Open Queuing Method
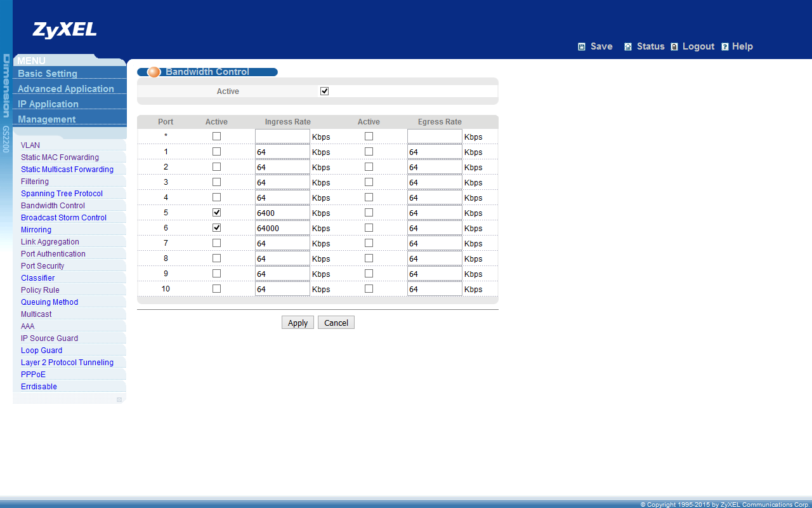This screenshot has height=508, width=812. click(x=49, y=302)
